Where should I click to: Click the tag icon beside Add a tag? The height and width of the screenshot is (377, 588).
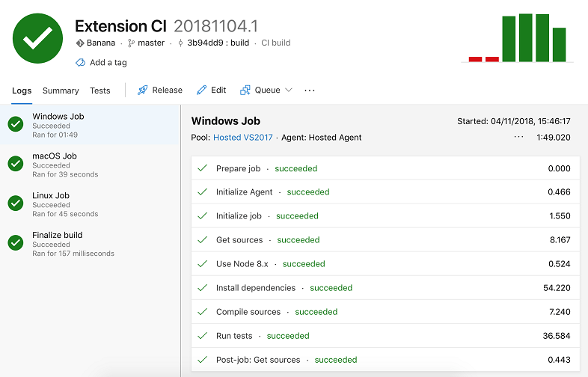coord(80,63)
